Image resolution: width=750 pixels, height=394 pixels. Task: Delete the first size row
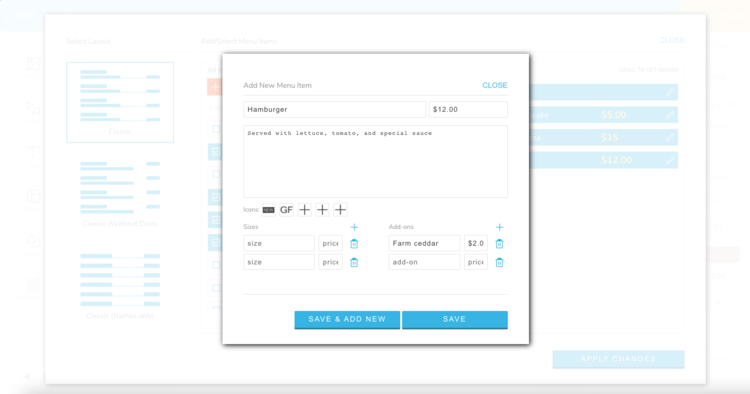[x=354, y=244]
